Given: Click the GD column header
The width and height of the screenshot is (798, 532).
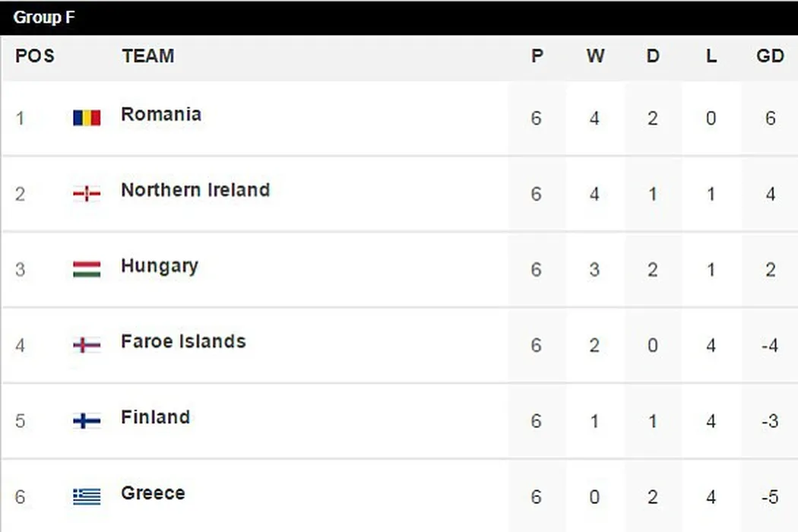Looking at the screenshot, I should pyautogui.click(x=770, y=56).
